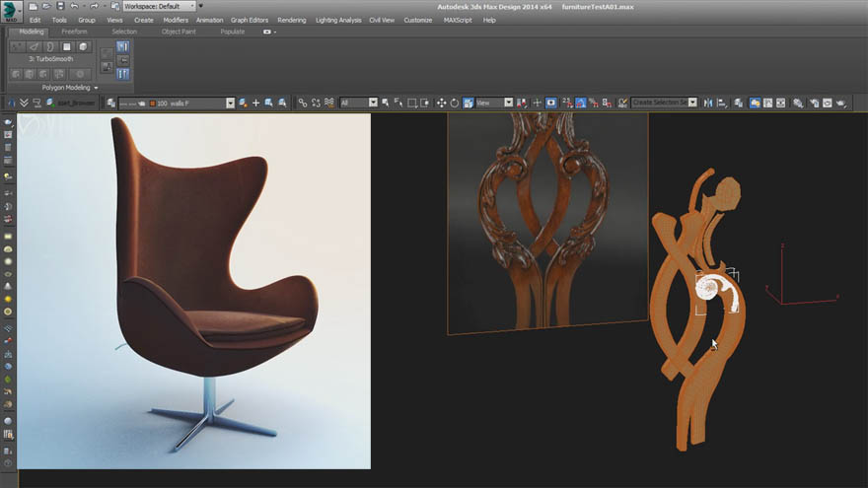Click the Mirror tool icon
Image resolution: width=868 pixels, height=488 pixels.
pyautogui.click(x=708, y=103)
